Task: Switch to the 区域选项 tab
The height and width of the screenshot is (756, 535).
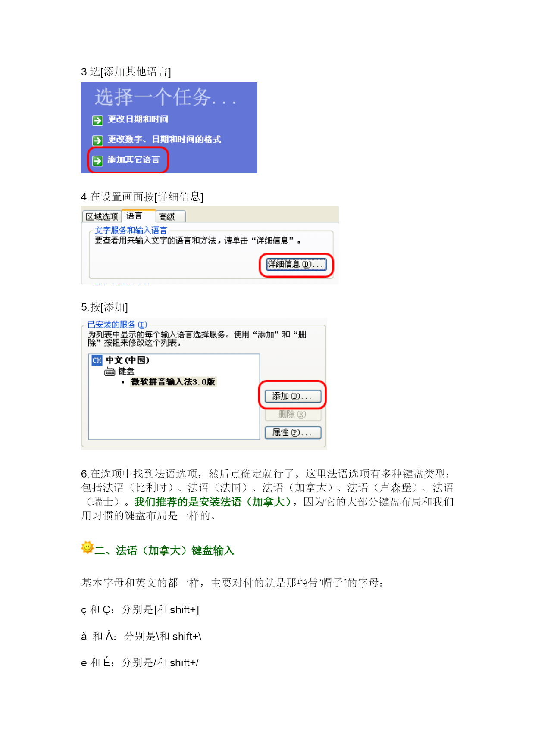Action: (x=102, y=216)
